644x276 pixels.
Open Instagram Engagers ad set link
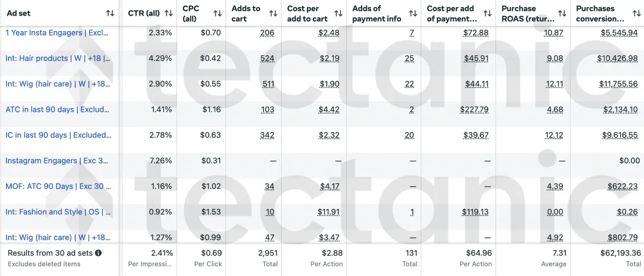coord(57,161)
